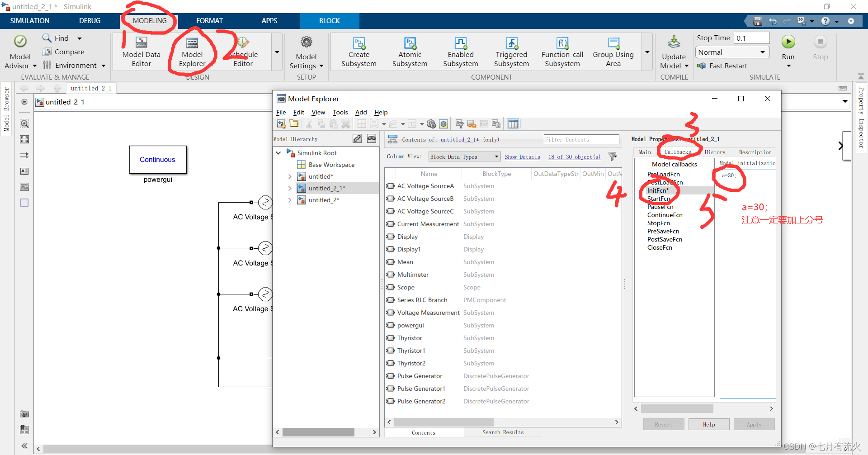Viewport: 868px width, 455px height.
Task: Click the New Model icon in Model Explorer toolbar
Action: click(282, 124)
